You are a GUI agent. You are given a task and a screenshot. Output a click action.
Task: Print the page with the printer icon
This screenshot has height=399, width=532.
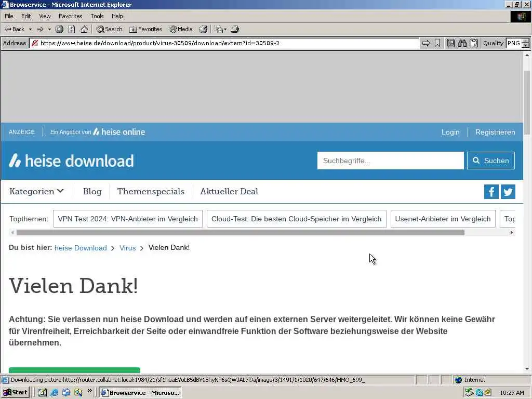pyautogui.click(x=235, y=29)
